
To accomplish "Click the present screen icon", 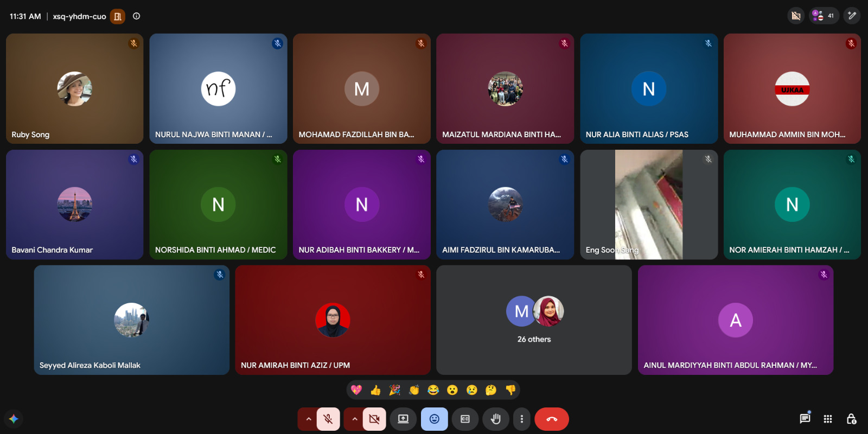I will click(403, 419).
